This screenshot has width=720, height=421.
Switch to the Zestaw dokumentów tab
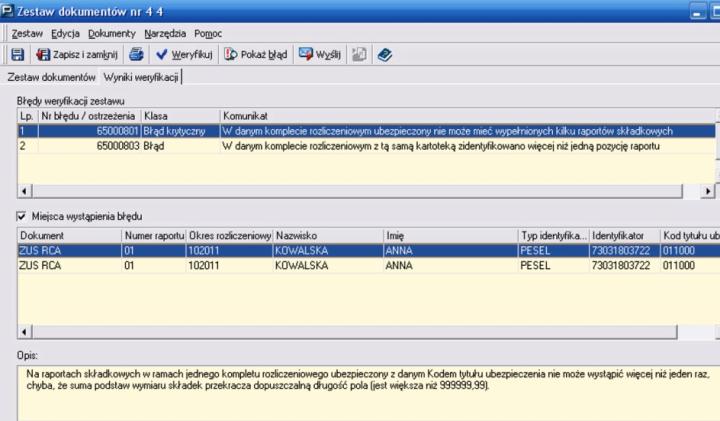[50, 77]
